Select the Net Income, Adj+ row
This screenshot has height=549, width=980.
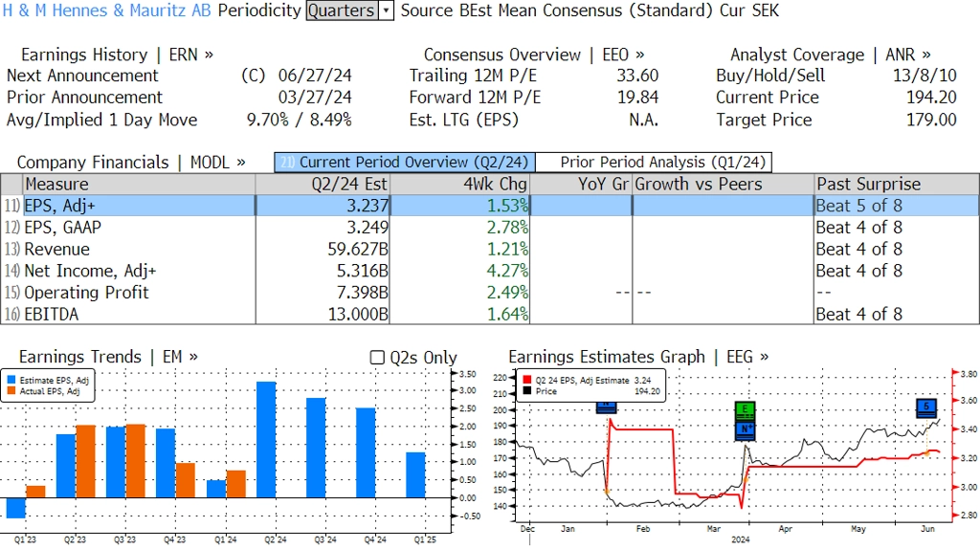coord(489,271)
